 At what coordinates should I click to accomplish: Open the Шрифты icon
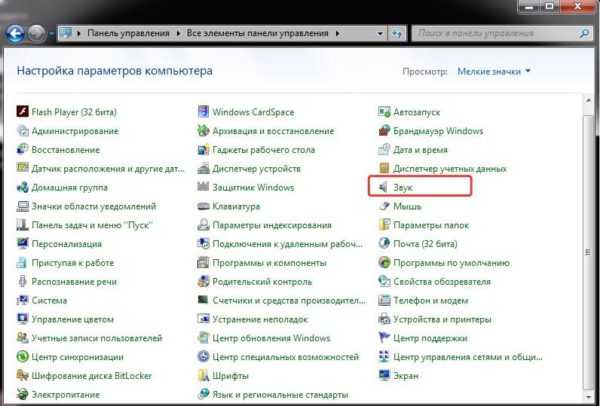[x=203, y=376]
